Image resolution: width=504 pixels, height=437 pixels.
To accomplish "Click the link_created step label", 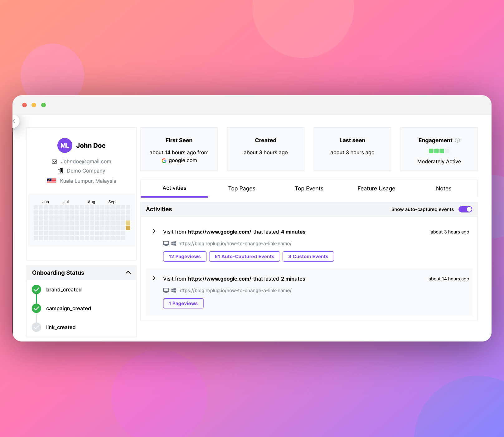I will 61,327.
